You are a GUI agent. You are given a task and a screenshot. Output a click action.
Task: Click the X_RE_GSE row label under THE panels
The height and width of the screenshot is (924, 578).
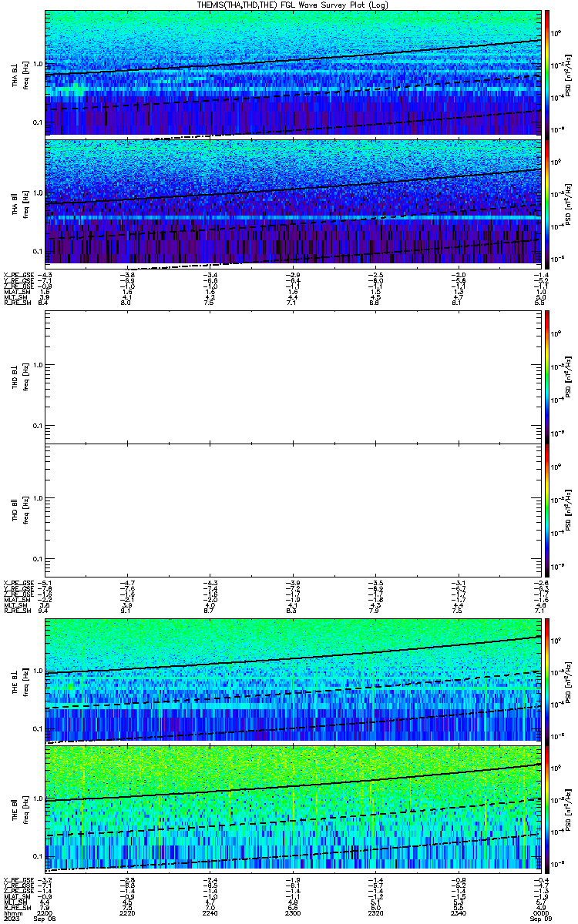[x=17, y=879]
